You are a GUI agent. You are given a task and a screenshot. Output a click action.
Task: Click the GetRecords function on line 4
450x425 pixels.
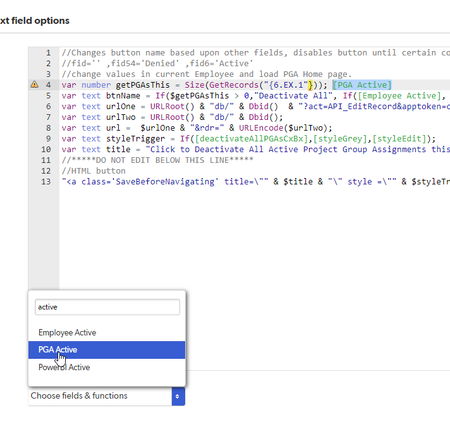click(x=234, y=85)
